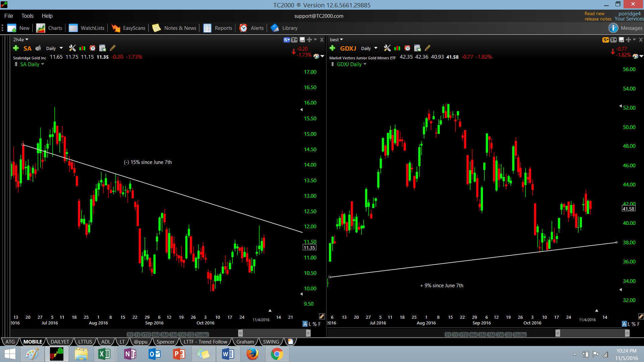This screenshot has width=644, height=362.
Task: Click SA chart time scrollbar right handle
Action: tap(308, 333)
